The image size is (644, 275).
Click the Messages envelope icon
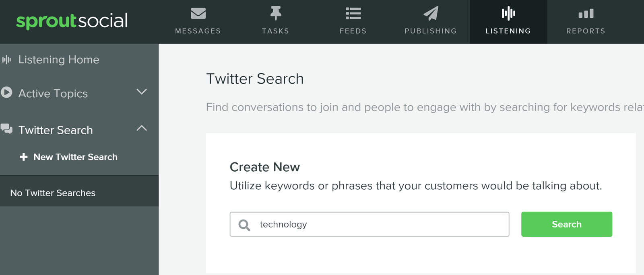(x=198, y=14)
